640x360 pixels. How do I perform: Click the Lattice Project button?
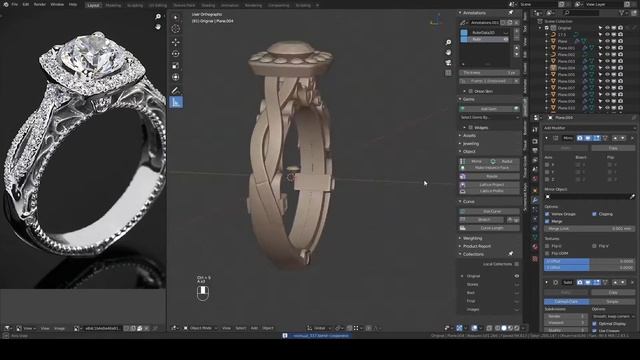click(489, 185)
